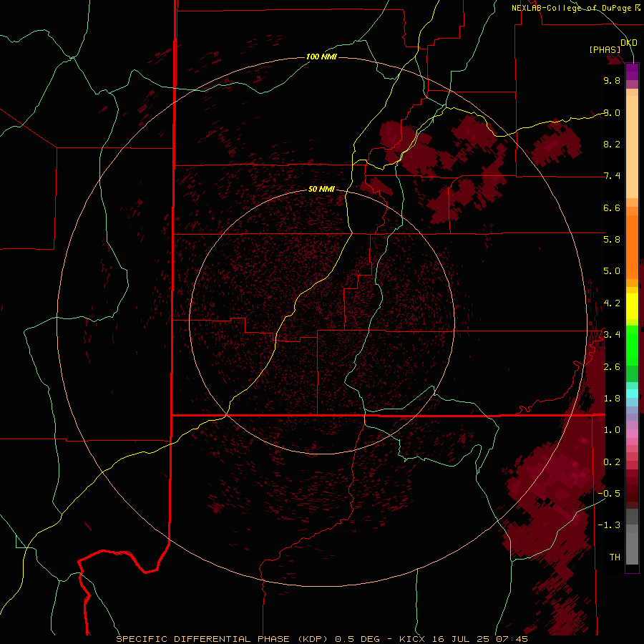Click the 6.6 scale label
644x644 pixels.
coord(612,208)
